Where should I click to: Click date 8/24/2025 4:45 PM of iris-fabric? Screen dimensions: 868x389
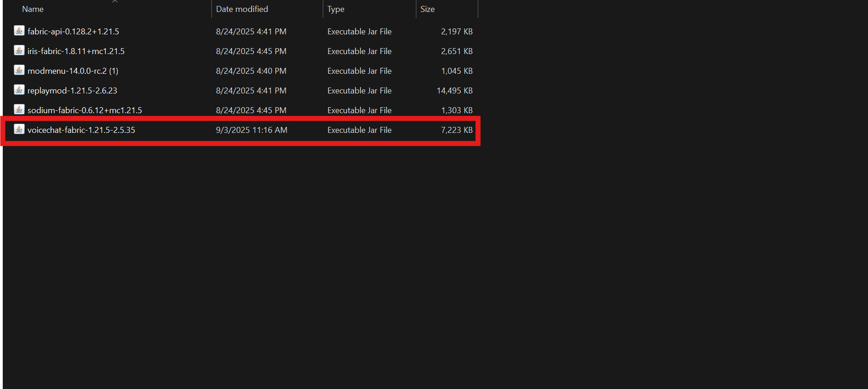click(251, 51)
